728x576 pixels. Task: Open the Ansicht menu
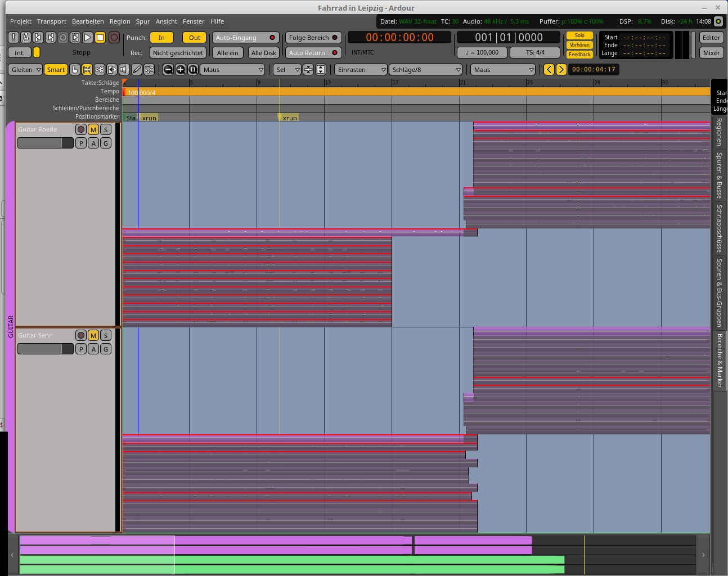tap(167, 21)
